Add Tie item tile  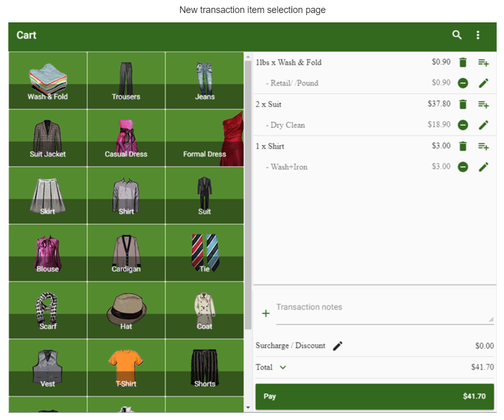coord(205,253)
